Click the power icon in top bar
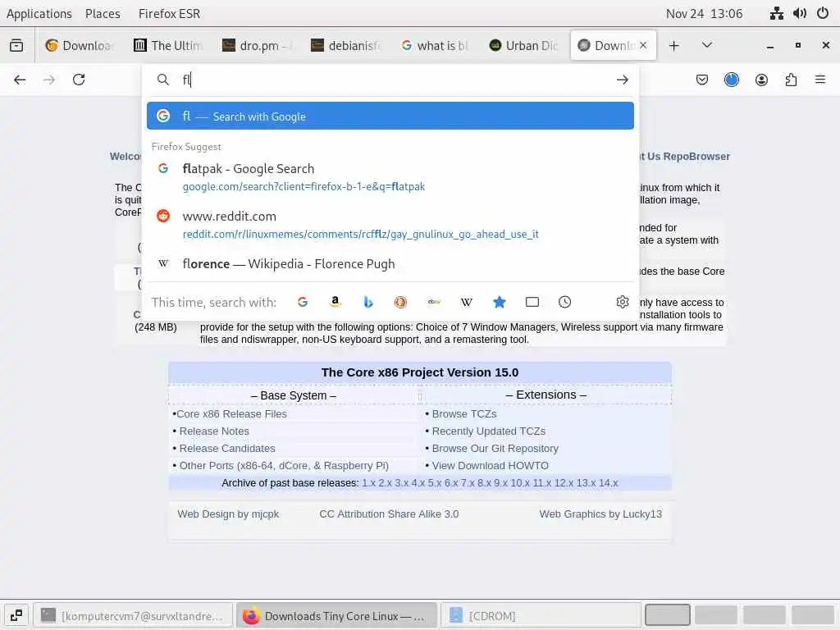This screenshot has width=840, height=630. (823, 13)
